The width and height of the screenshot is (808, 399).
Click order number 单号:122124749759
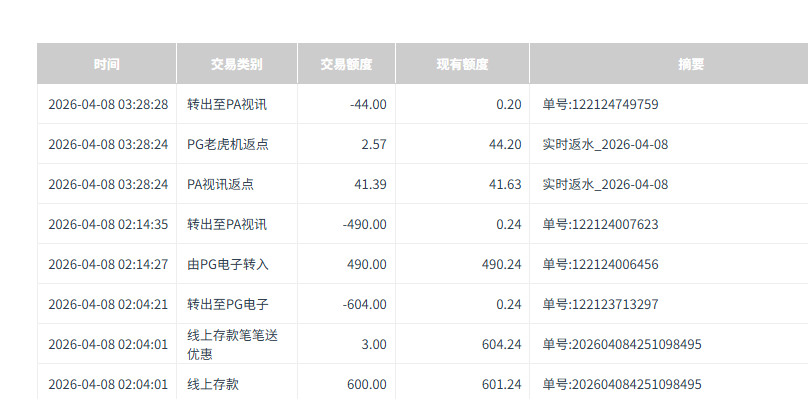click(x=600, y=105)
